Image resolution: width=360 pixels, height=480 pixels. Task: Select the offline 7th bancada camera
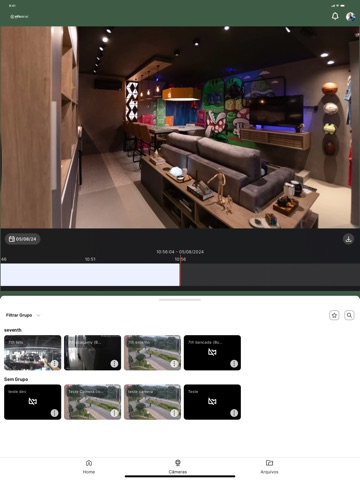coord(212,352)
